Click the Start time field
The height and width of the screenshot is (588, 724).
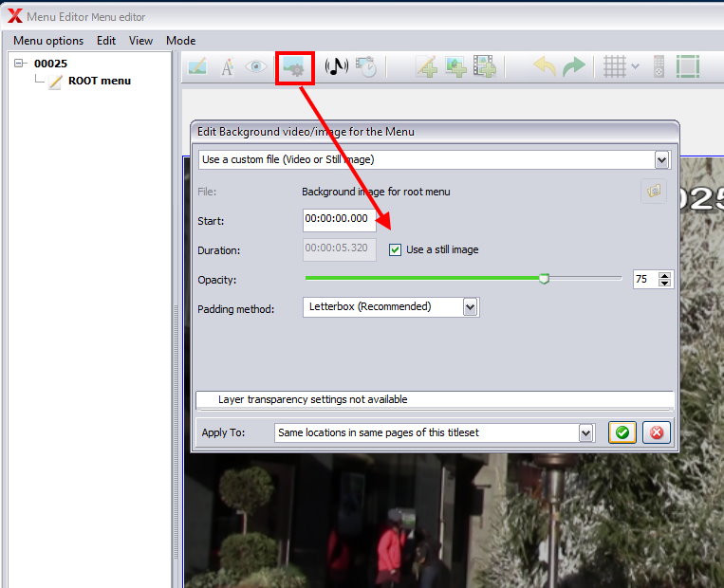(x=340, y=220)
